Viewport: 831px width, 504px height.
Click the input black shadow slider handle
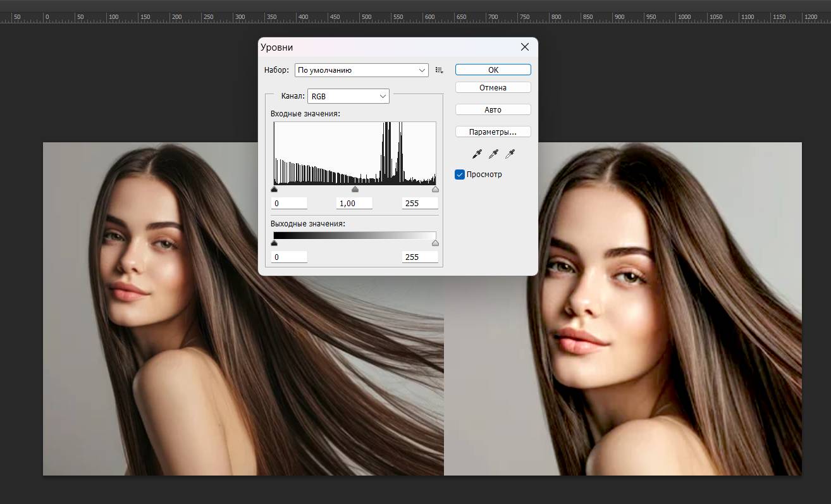pos(274,189)
